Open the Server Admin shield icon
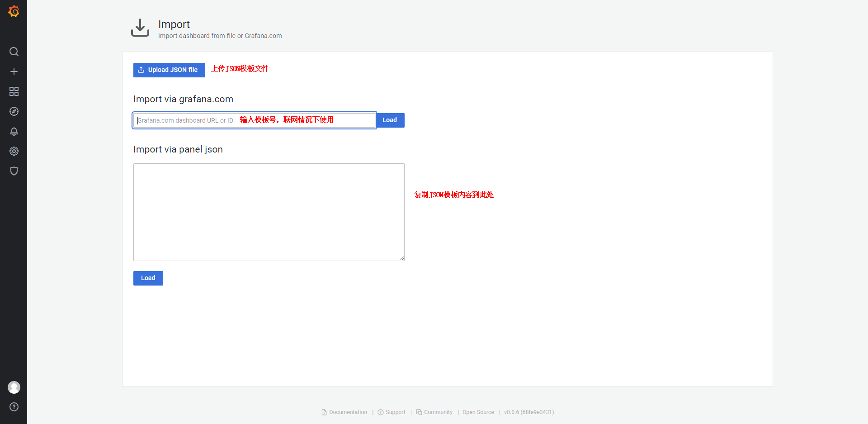This screenshot has height=424, width=868. (14, 171)
